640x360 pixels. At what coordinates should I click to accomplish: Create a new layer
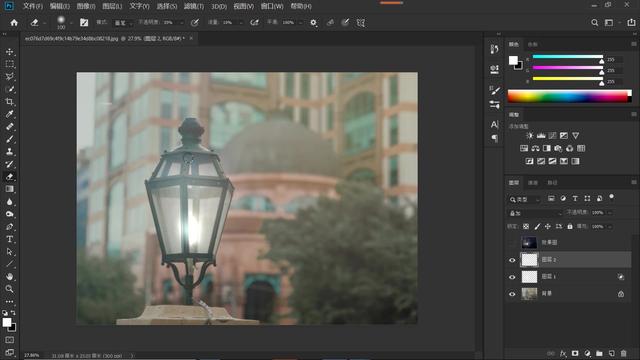611,353
